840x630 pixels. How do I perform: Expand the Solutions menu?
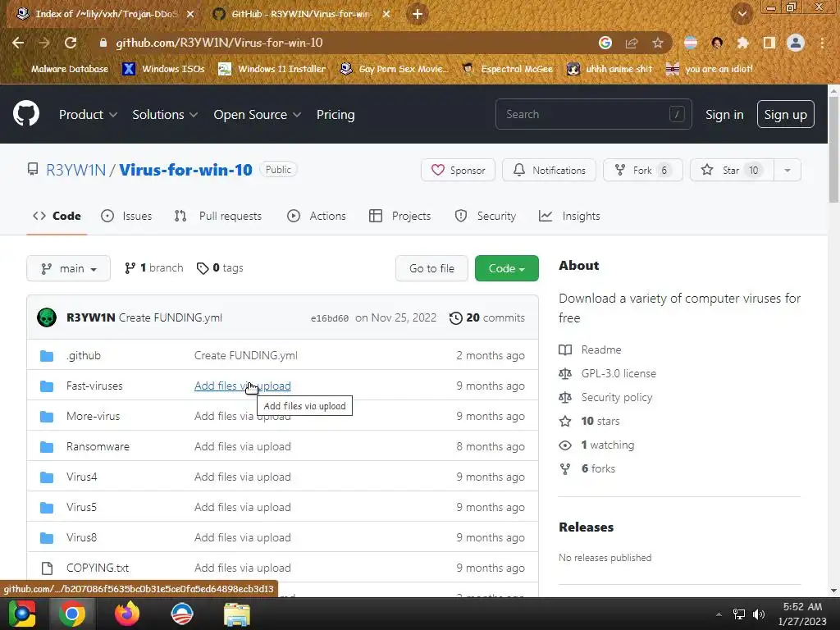pyautogui.click(x=165, y=115)
